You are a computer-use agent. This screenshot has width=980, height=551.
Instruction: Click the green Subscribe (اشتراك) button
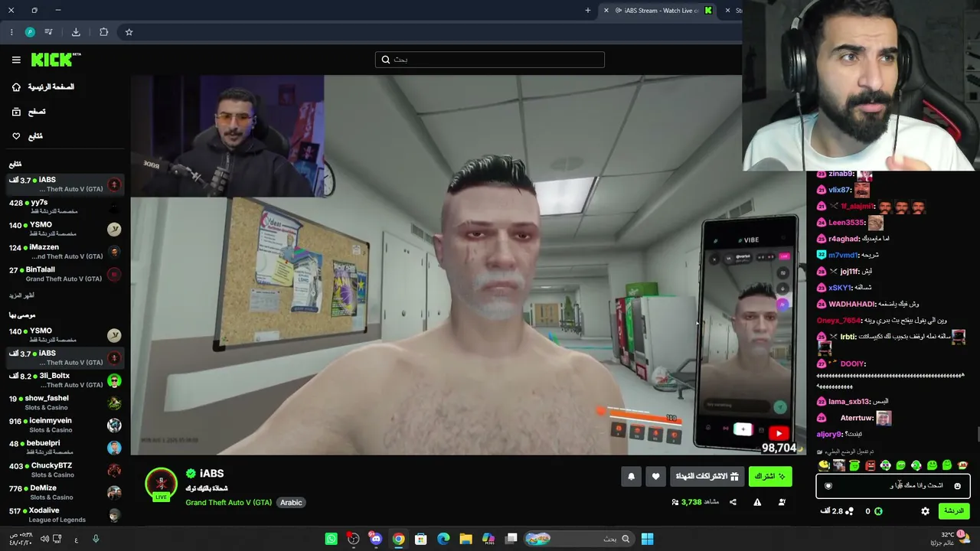coord(770,477)
